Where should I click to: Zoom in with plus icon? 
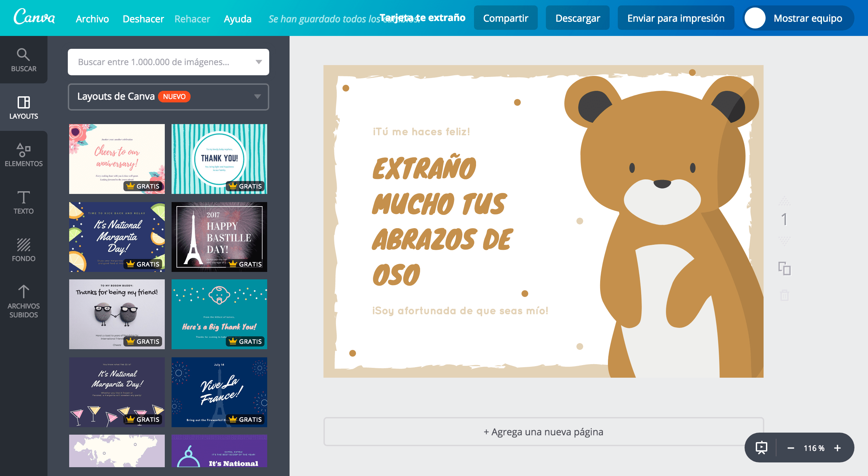pos(837,448)
